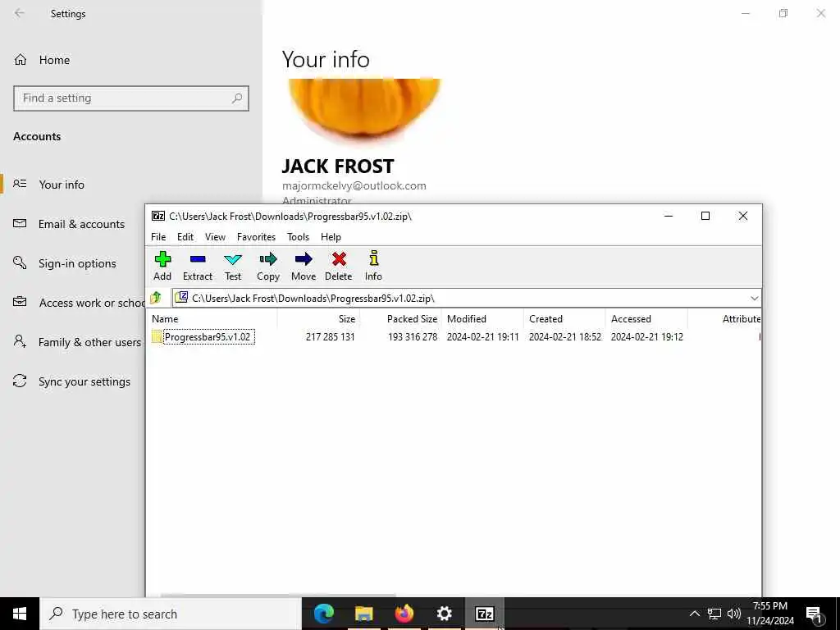Open the clock showing 7:55 PM
Image resolution: width=840 pixels, height=630 pixels.
(769, 614)
